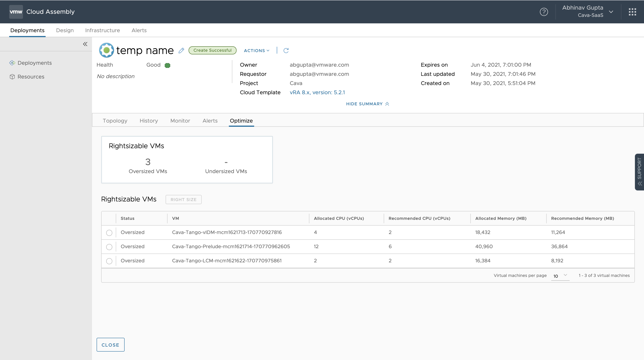
Task: Click the Status column header
Action: pos(127,218)
